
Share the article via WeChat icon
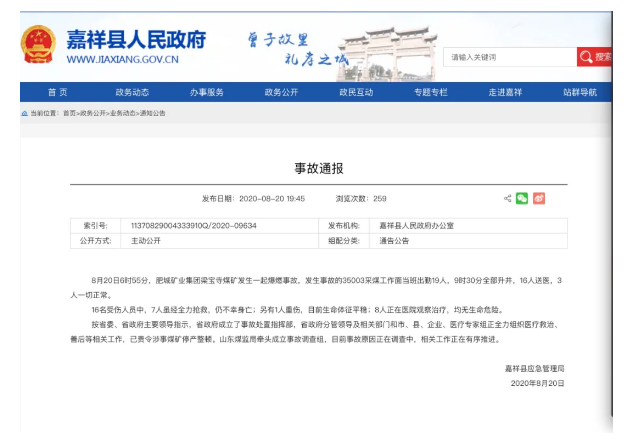522,198
